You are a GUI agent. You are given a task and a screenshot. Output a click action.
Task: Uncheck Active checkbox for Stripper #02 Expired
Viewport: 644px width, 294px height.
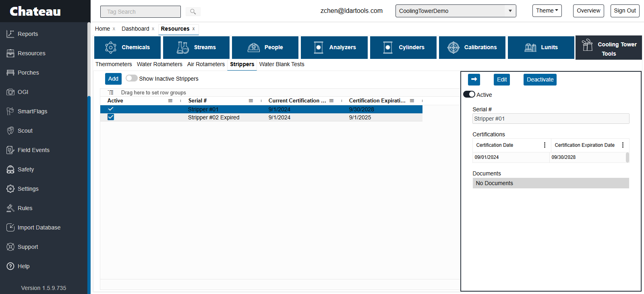click(111, 117)
